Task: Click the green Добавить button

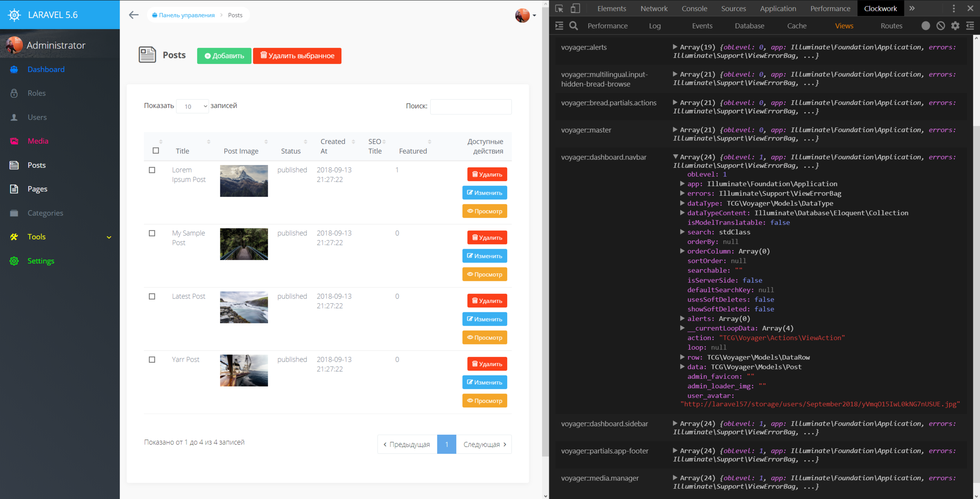Action: tap(224, 56)
